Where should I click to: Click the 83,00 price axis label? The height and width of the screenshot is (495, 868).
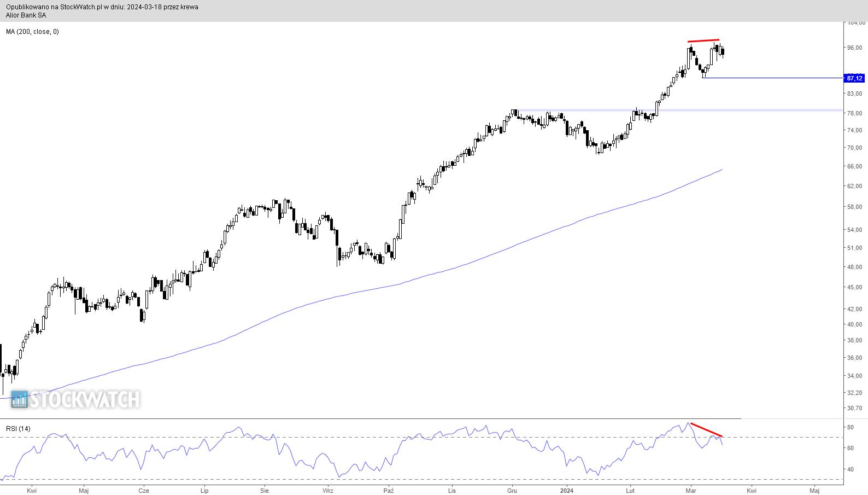tap(854, 94)
